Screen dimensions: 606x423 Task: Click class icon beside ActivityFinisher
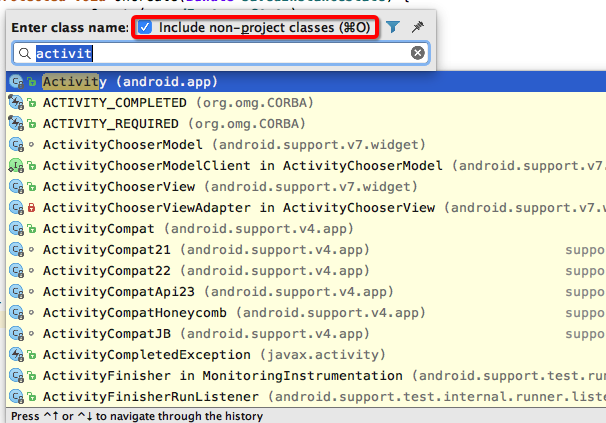(16, 375)
